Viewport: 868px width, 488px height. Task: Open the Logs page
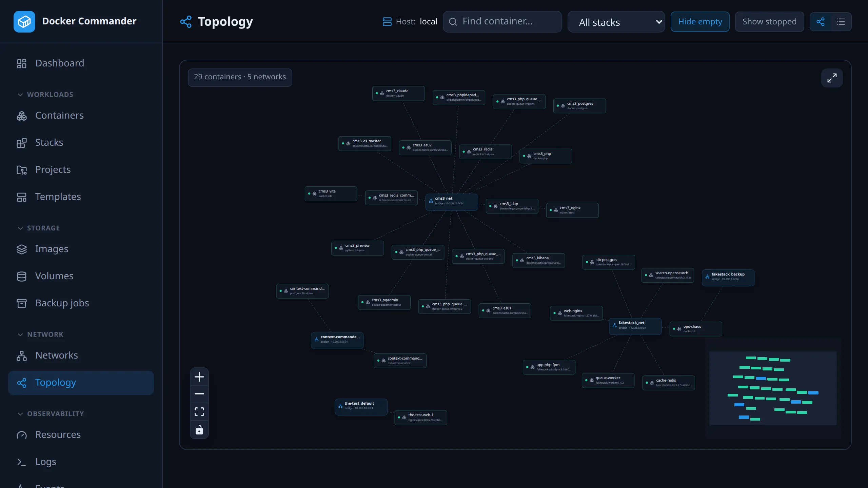click(81, 462)
